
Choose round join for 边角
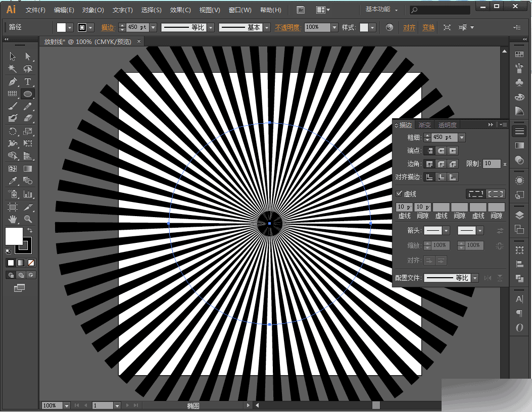point(441,164)
